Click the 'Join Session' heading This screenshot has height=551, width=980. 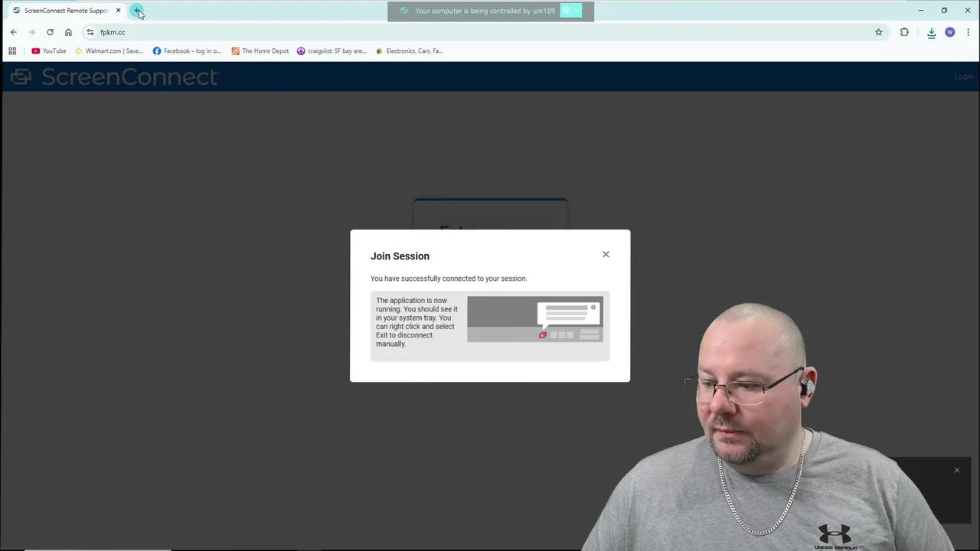click(400, 256)
